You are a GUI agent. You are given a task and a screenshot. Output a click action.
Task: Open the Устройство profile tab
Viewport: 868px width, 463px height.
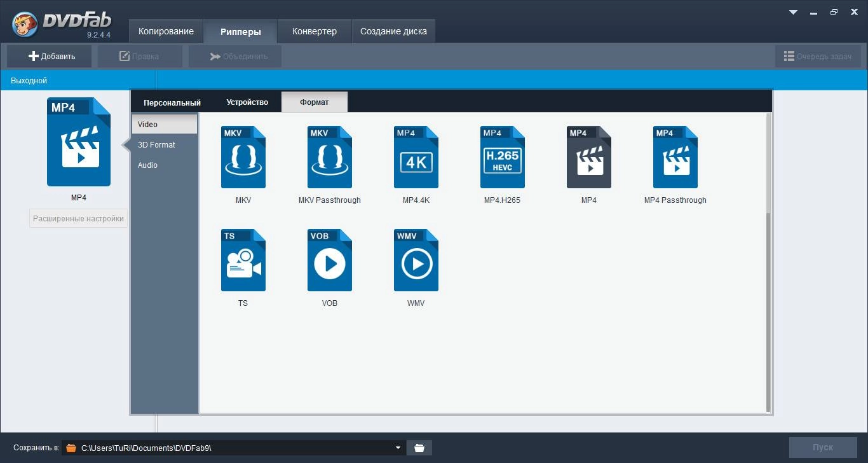247,102
